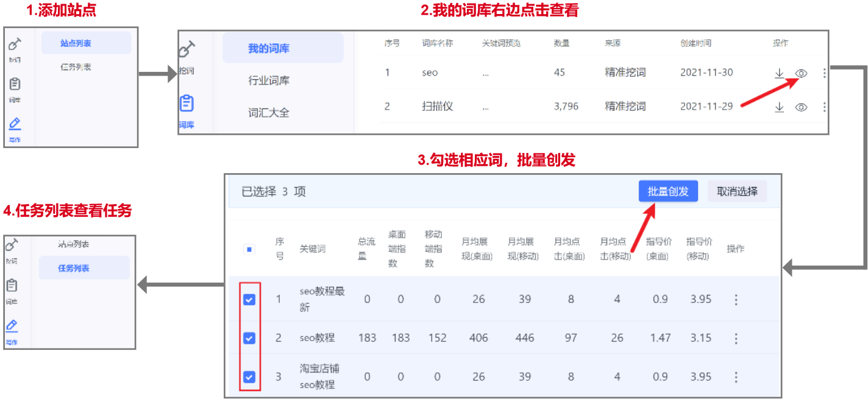
Task: Click the 批量创发 button
Action: [x=667, y=191]
